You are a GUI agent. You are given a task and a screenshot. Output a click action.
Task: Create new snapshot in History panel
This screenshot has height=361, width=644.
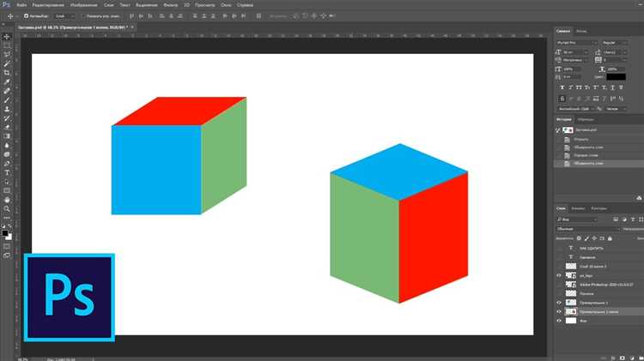(639, 198)
